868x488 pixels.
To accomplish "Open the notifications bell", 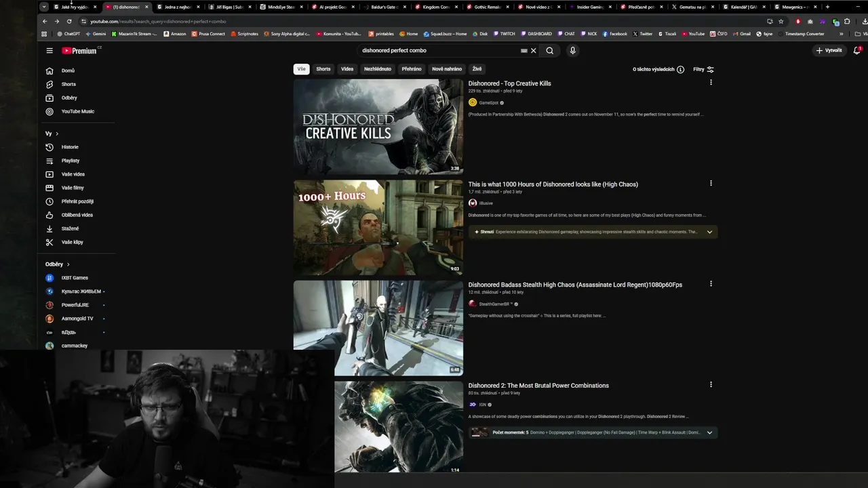I will (x=856, y=50).
